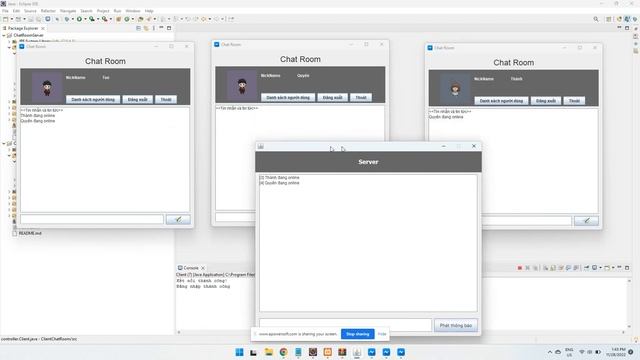Screen dimensions: 640x360
Task: Click send checkmark button in Tan's chat window
Action: pyautogui.click(x=178, y=220)
